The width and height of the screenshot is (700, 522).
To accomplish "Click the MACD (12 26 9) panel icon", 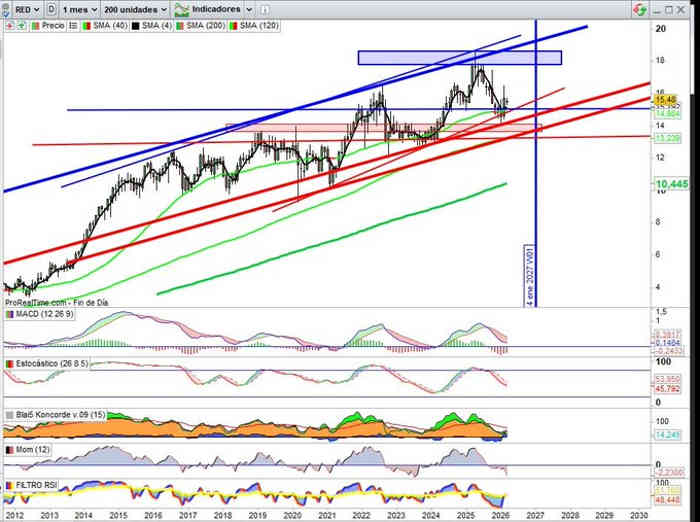I will click(9, 315).
